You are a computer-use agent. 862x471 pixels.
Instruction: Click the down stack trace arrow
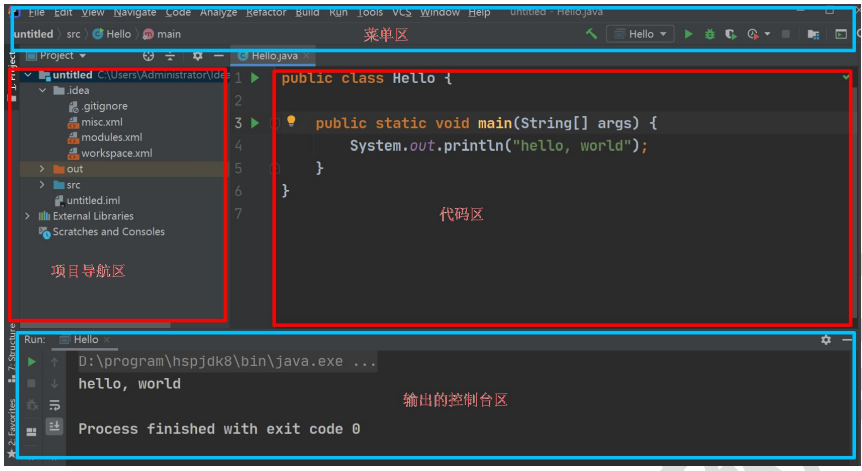click(x=54, y=383)
